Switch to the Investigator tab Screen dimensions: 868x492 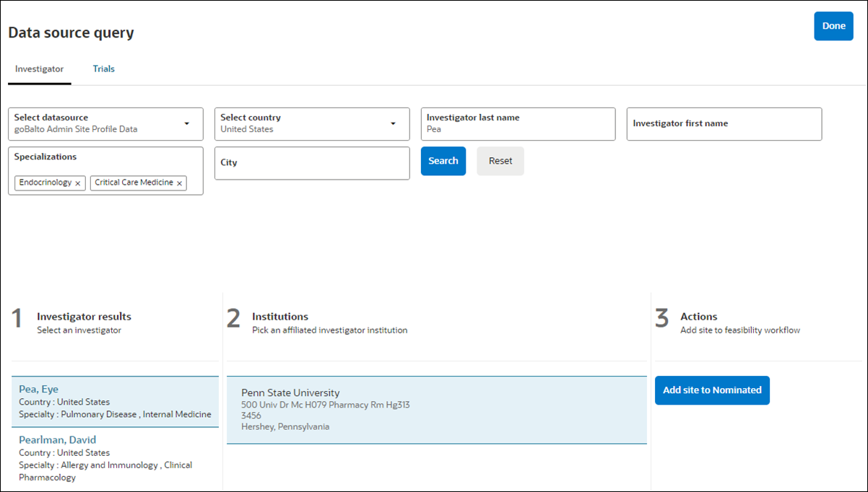40,69
